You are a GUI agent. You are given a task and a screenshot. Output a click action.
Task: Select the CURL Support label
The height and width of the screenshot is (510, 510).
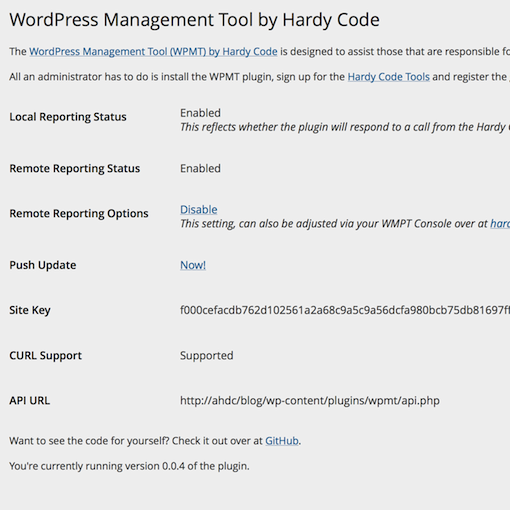click(45, 356)
